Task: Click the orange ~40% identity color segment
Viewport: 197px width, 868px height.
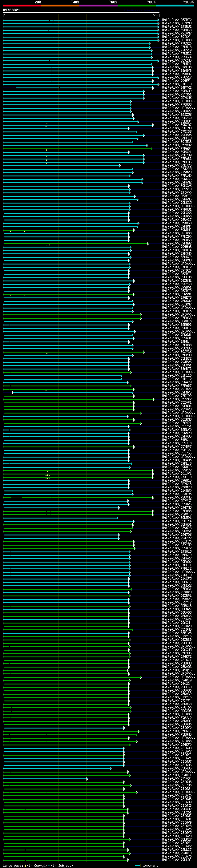Action: tap(60, 6)
